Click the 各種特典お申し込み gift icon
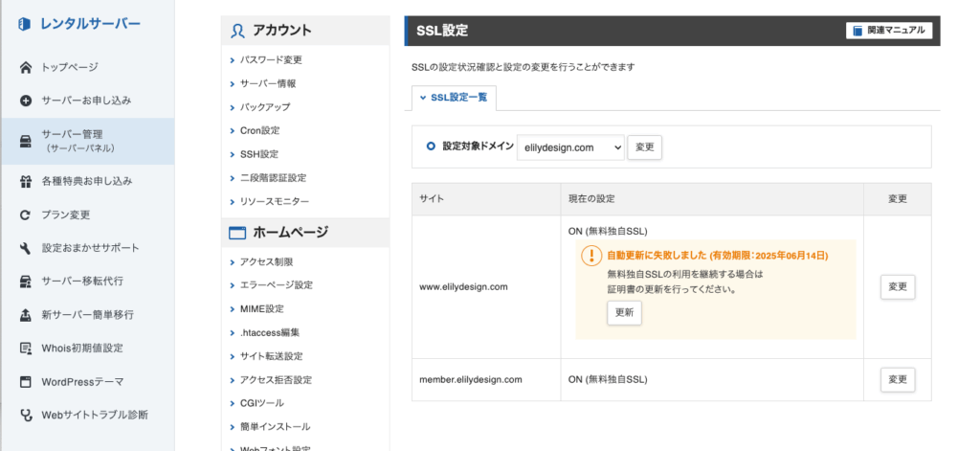Image resolution: width=980 pixels, height=451 pixels. (26, 181)
